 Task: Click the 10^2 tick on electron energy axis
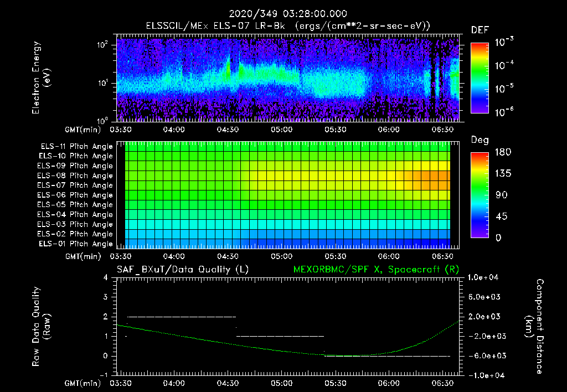[102, 45]
